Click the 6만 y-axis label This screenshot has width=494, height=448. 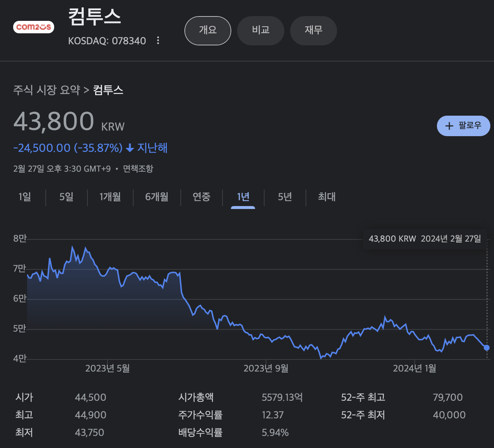pos(20,299)
